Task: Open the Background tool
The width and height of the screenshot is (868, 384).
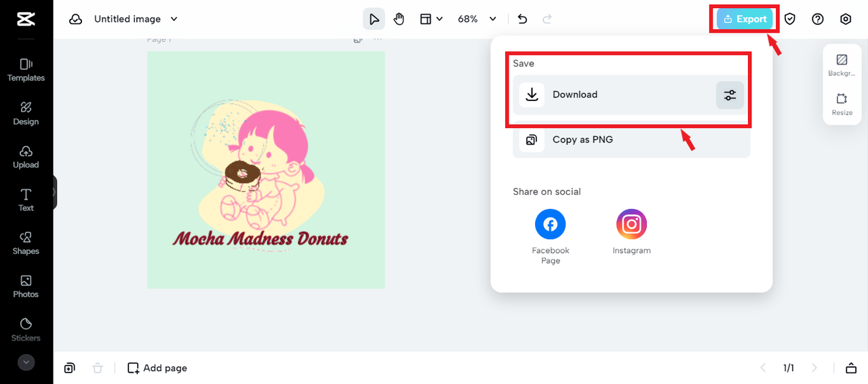Action: [842, 65]
